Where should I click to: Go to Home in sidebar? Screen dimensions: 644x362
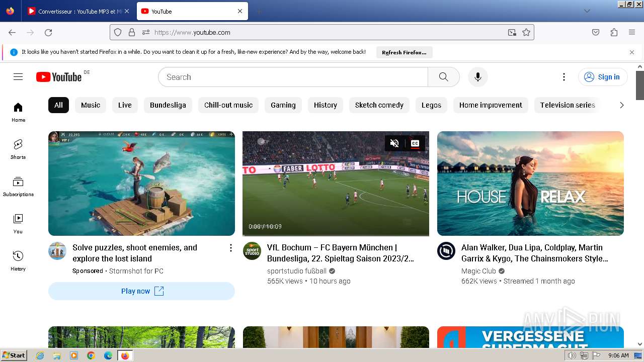18,112
